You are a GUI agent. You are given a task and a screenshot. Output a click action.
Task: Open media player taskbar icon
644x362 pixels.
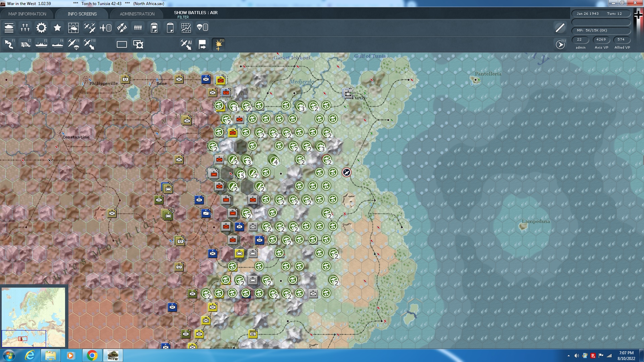[x=71, y=355]
